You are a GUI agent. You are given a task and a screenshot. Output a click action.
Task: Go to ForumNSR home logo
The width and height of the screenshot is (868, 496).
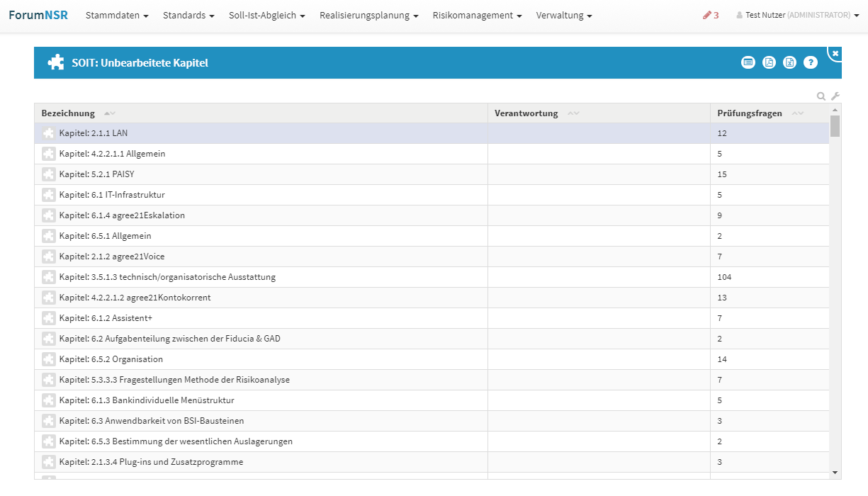click(38, 15)
